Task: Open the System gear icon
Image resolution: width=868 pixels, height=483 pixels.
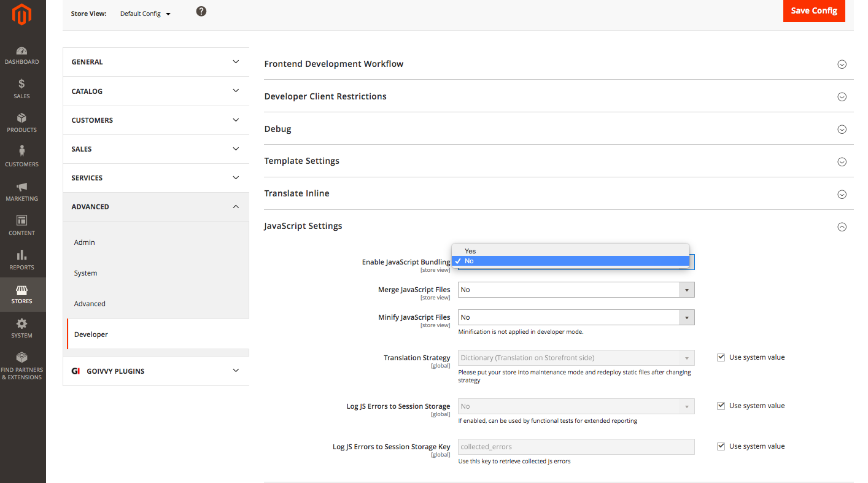Action: 22,324
